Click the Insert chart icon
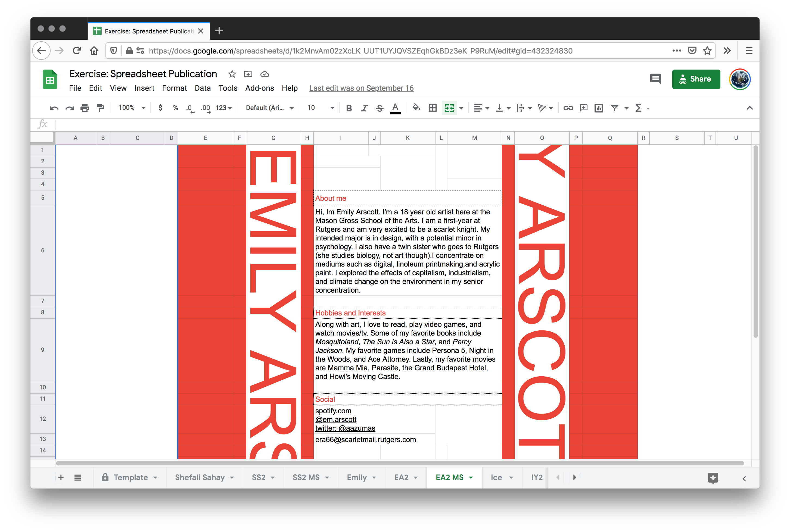The height and width of the screenshot is (532, 790). (599, 108)
